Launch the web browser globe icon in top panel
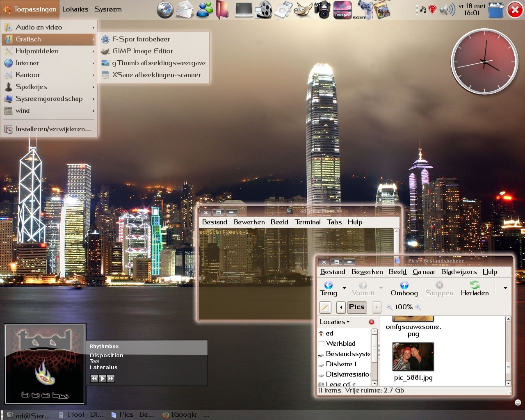The width and height of the screenshot is (525, 420). [x=165, y=10]
